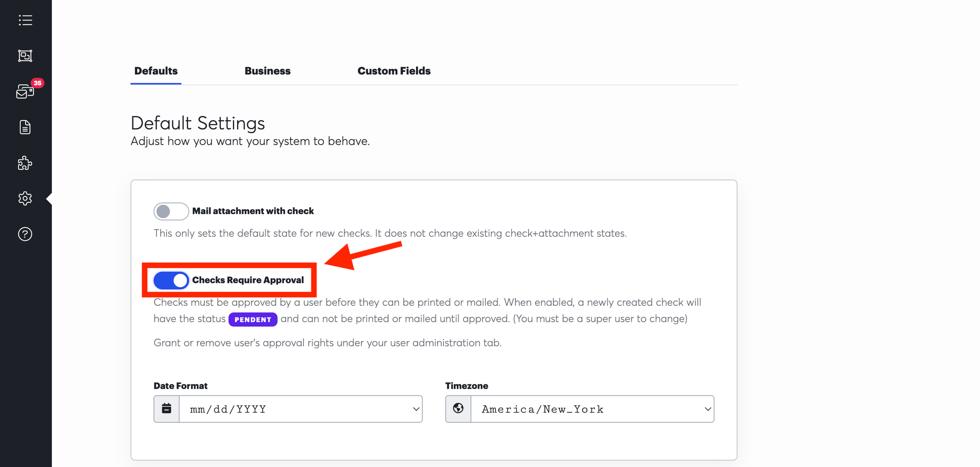Image resolution: width=980 pixels, height=467 pixels.
Task: Select the Defaults tab
Action: coord(156,71)
